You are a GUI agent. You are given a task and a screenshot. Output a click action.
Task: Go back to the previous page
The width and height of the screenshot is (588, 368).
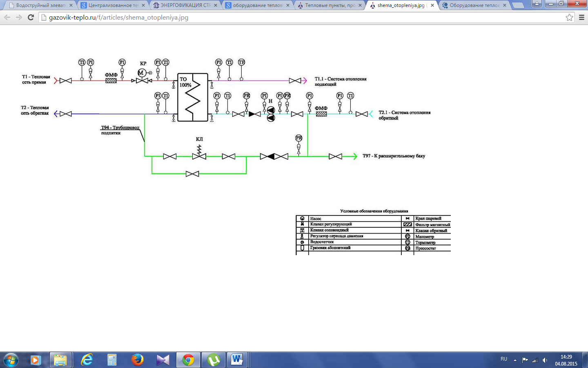[7, 18]
